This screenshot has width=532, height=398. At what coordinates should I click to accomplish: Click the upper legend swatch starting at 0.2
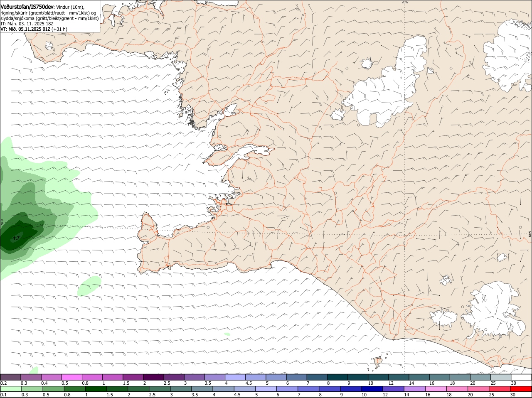10,377
